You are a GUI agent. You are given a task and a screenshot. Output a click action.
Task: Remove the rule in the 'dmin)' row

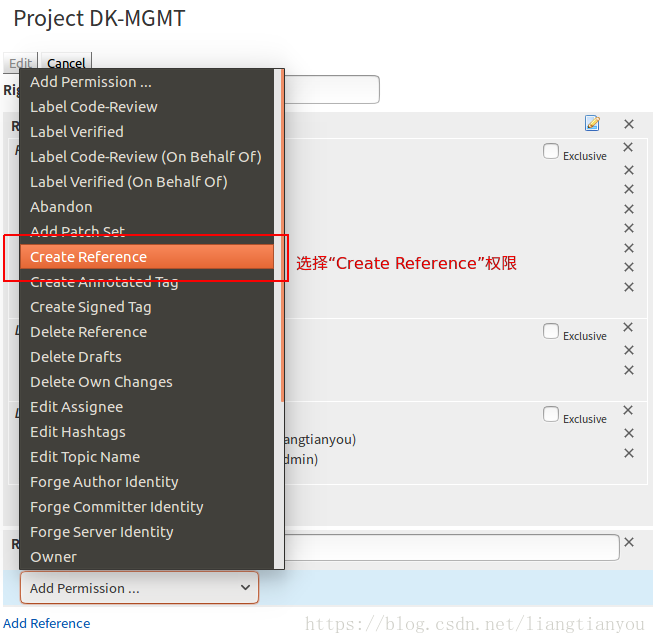[629, 453]
